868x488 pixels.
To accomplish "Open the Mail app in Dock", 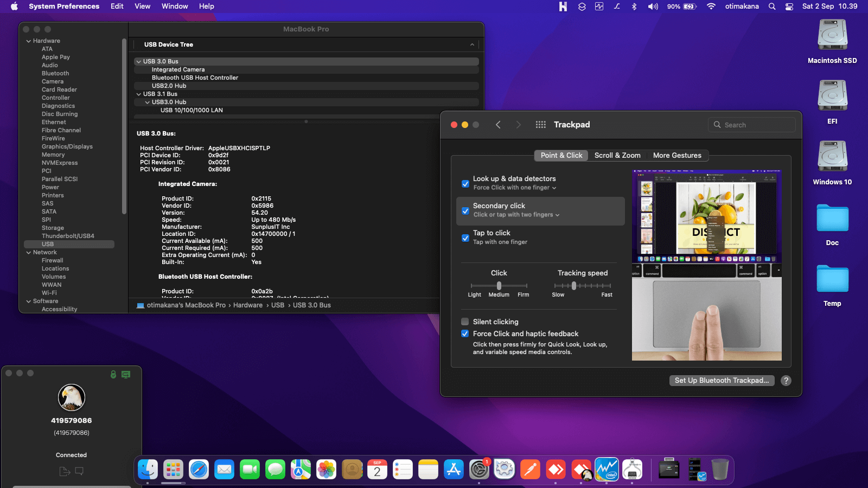I will click(x=224, y=470).
